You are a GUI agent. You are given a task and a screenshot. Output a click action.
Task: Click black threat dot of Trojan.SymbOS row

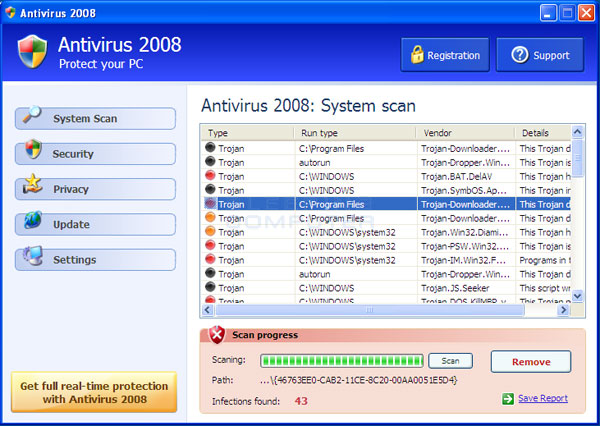click(210, 189)
